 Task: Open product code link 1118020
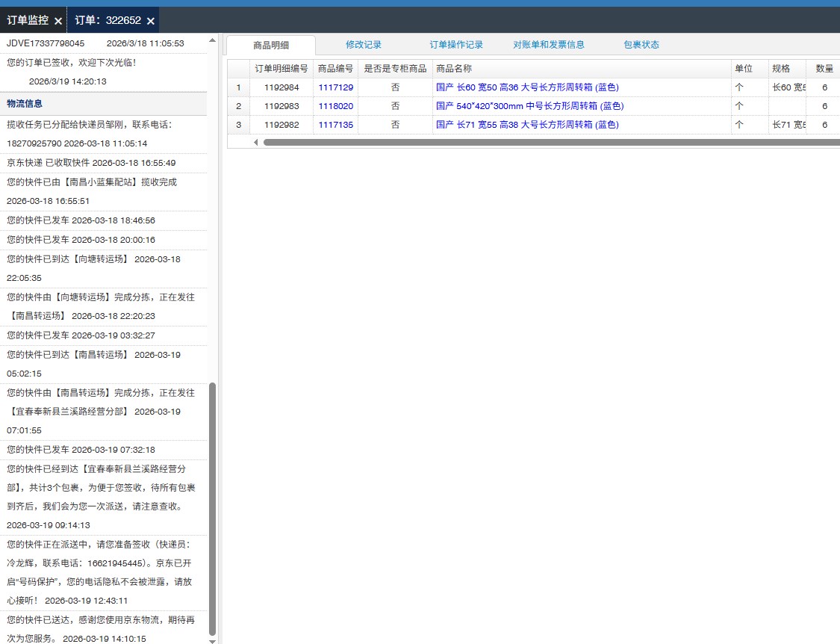click(335, 106)
